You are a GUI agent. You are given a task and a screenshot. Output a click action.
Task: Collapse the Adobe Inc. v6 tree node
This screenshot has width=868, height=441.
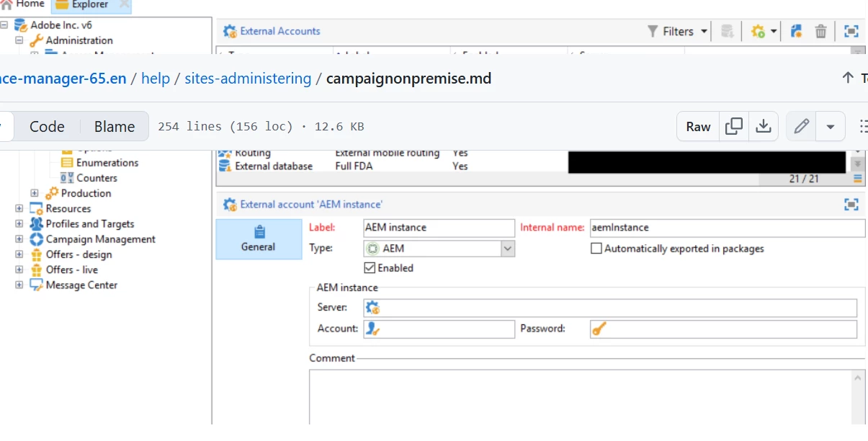click(x=5, y=25)
